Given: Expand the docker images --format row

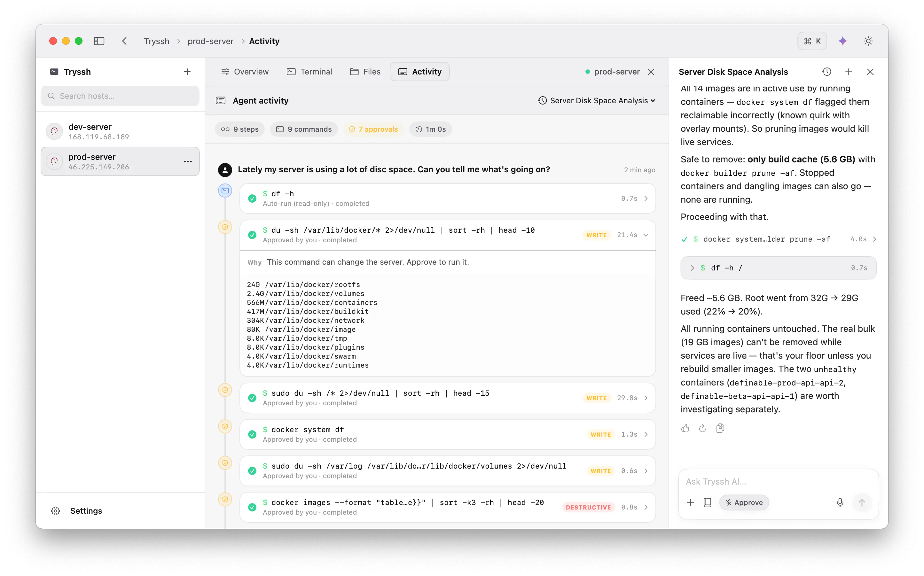Looking at the screenshot, I should [x=447, y=507].
